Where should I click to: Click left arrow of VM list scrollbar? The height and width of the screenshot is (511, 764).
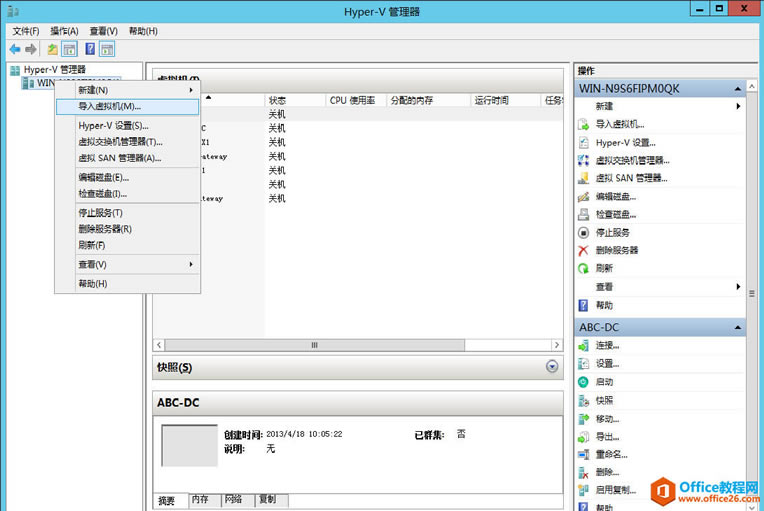(x=159, y=345)
